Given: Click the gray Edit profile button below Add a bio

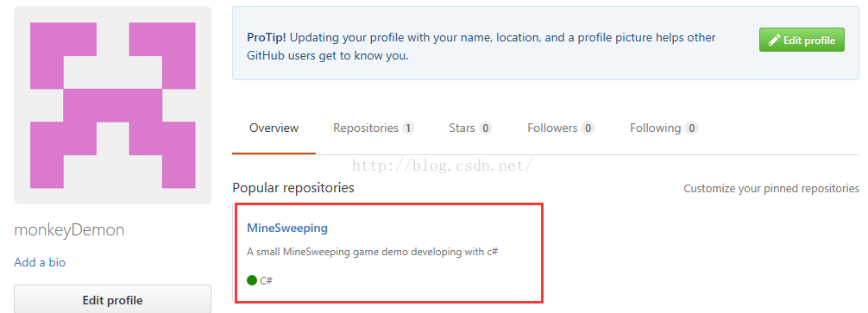Looking at the screenshot, I should [x=112, y=300].
